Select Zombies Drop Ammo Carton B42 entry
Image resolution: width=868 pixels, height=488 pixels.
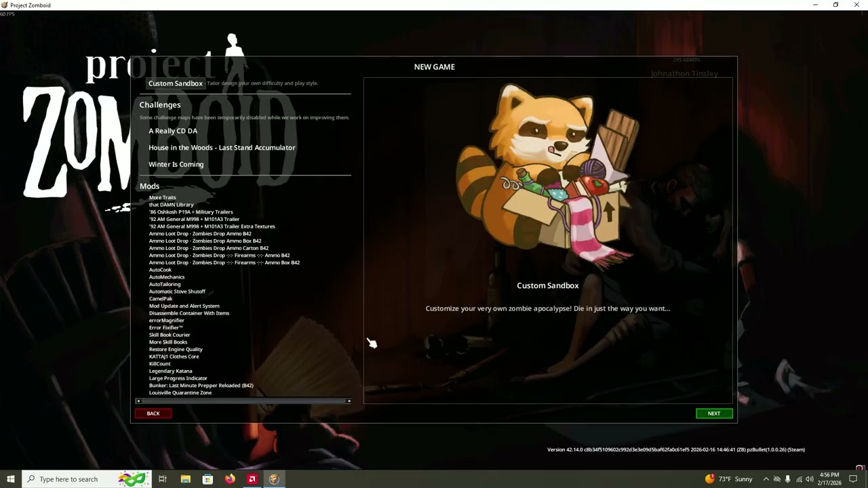pyautogui.click(x=209, y=248)
